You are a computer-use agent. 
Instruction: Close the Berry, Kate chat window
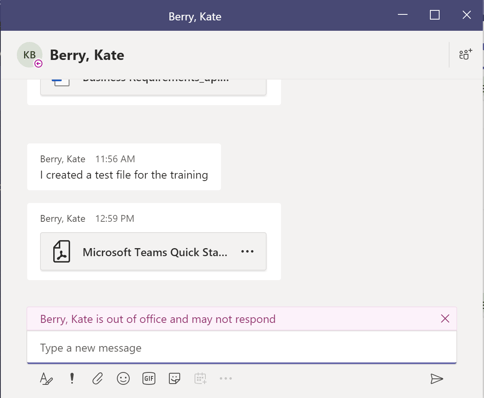tap(467, 15)
